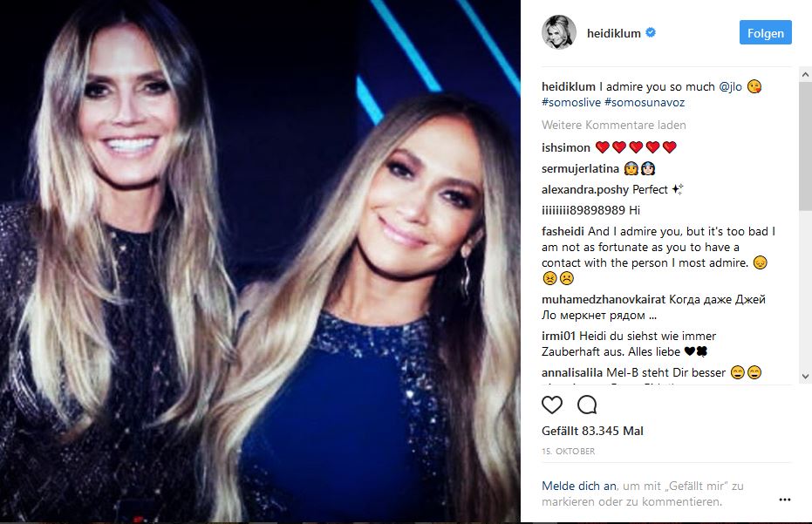Open the #somoslive hashtag
The height and width of the screenshot is (524, 812).
point(571,103)
